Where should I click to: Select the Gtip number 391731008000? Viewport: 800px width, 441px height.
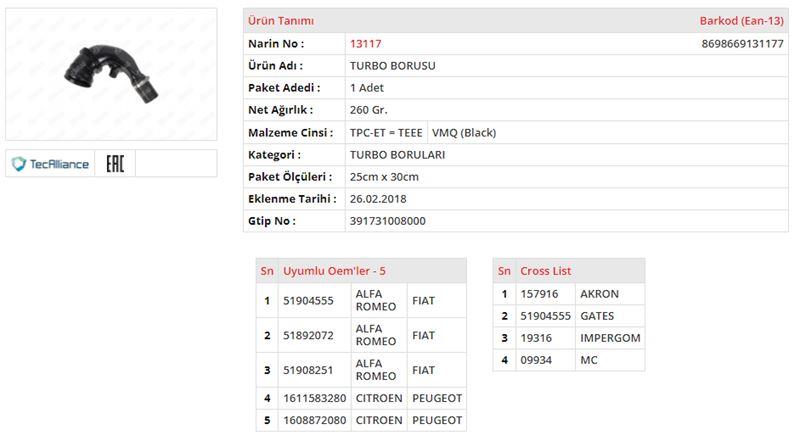pos(387,221)
